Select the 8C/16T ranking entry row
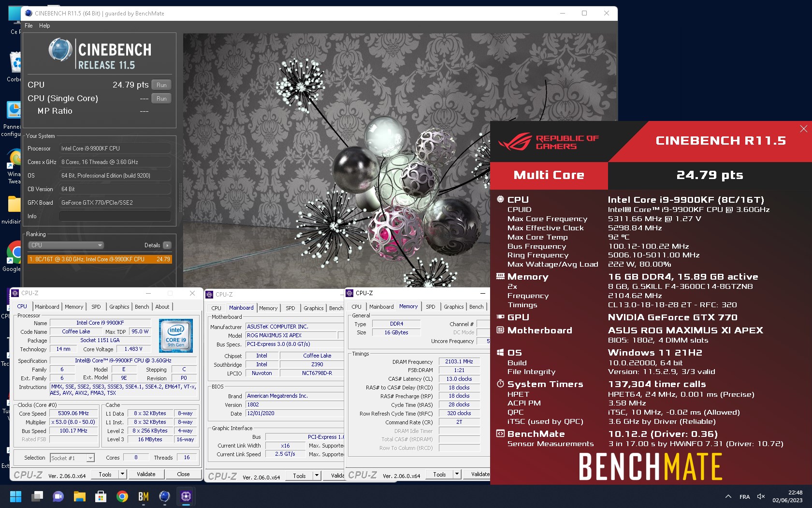812x508 pixels. click(x=100, y=259)
